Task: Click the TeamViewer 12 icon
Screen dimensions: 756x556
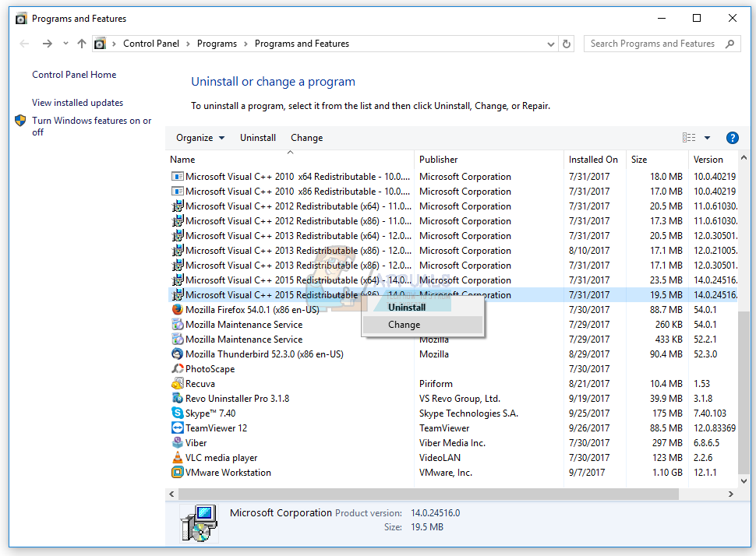Action: pos(178,428)
